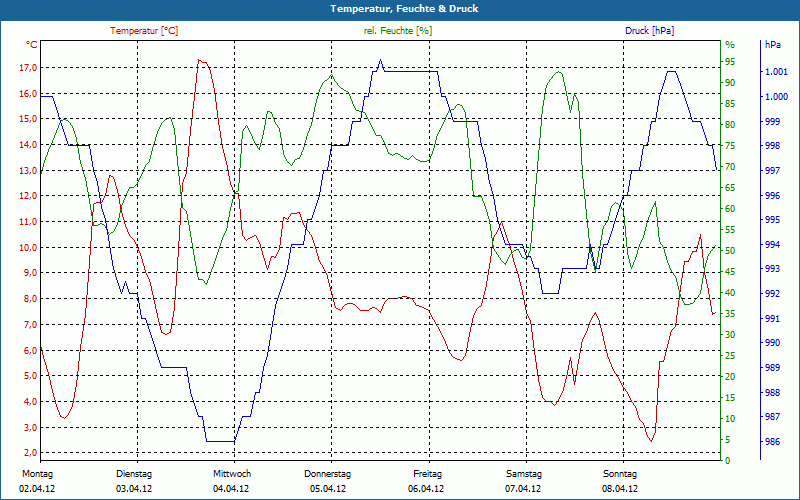Click the '1.001' pressure axis value

(x=776, y=72)
